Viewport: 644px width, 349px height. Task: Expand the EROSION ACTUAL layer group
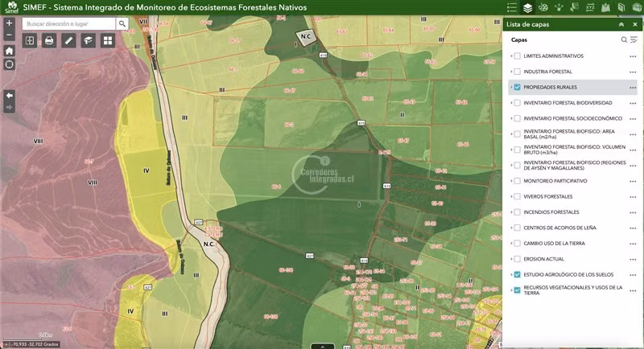(511, 259)
